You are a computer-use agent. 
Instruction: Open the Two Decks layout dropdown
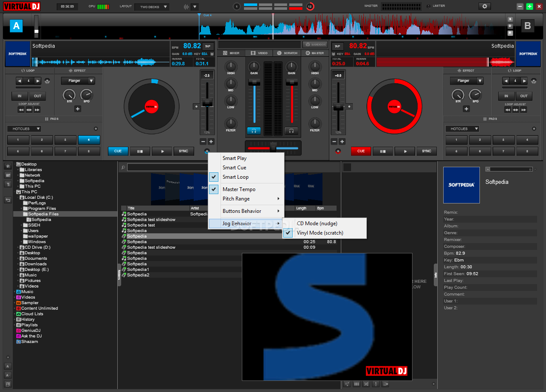pos(152,7)
